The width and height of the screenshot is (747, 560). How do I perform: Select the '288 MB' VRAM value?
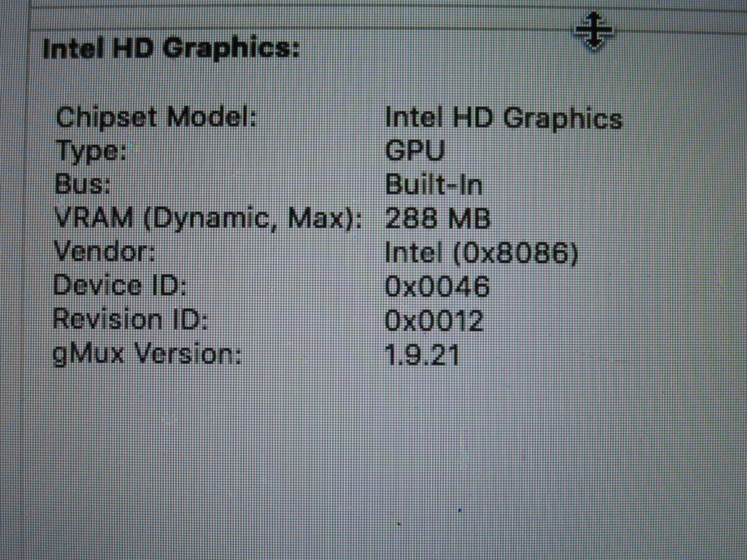pyautogui.click(x=438, y=219)
